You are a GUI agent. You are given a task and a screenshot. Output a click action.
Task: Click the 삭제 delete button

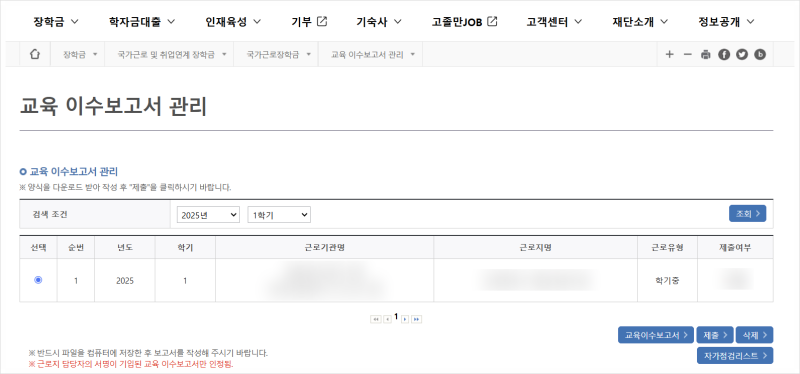[755, 335]
